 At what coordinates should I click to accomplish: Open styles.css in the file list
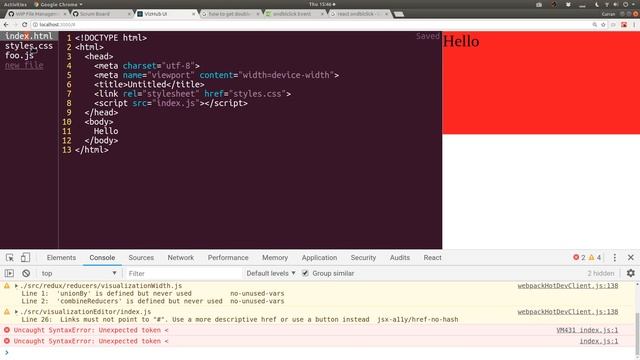(x=29, y=46)
